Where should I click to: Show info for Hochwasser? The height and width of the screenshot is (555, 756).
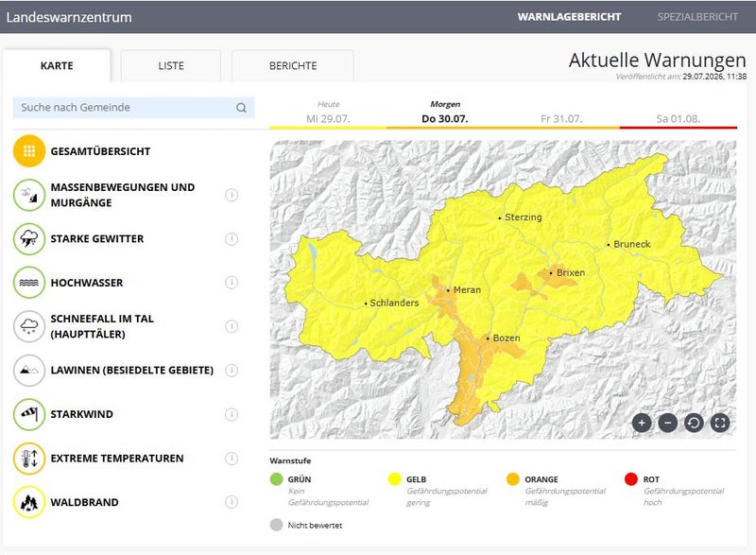click(x=232, y=283)
